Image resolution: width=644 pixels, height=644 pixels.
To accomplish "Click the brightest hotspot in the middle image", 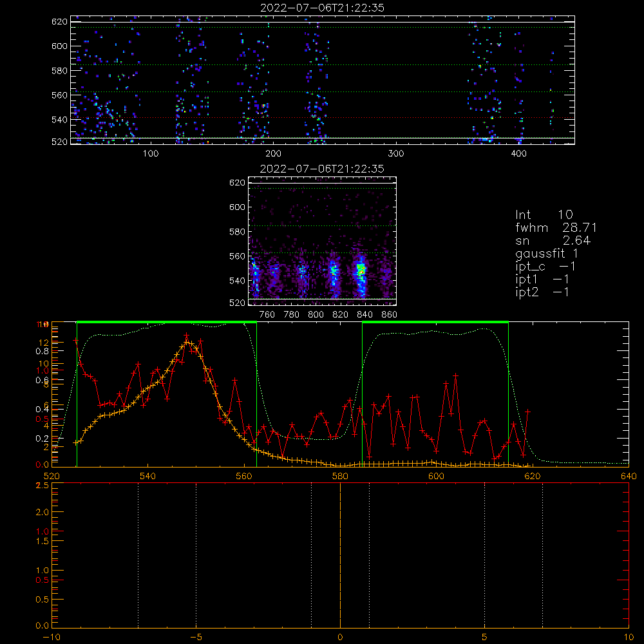I will pyautogui.click(x=361, y=270).
